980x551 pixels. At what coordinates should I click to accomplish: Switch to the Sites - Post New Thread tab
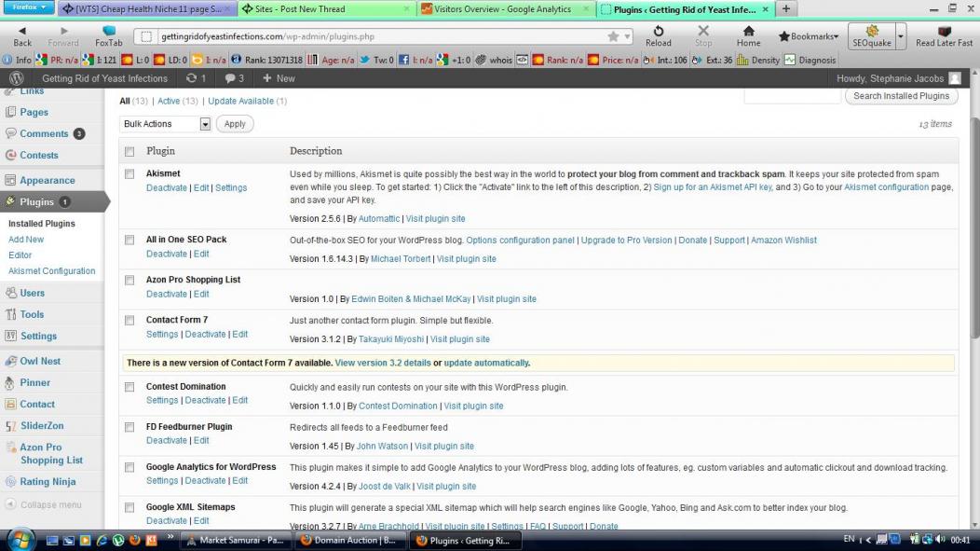point(325,9)
